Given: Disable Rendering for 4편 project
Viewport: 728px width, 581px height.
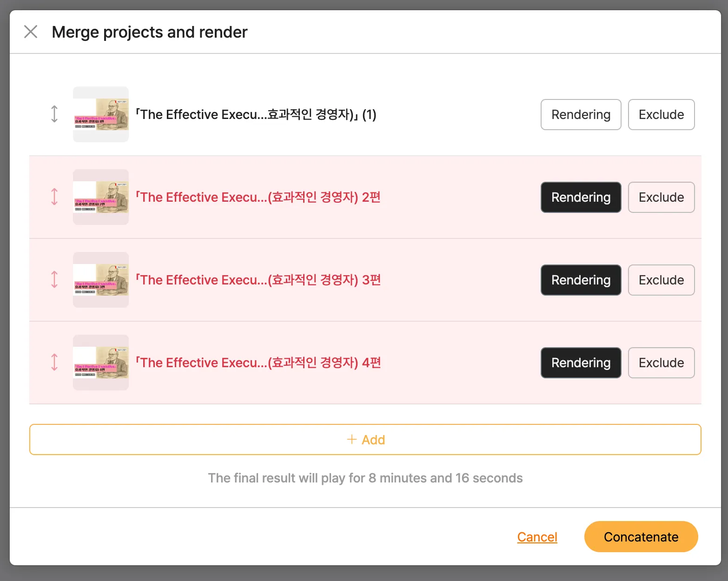Looking at the screenshot, I should click(581, 363).
